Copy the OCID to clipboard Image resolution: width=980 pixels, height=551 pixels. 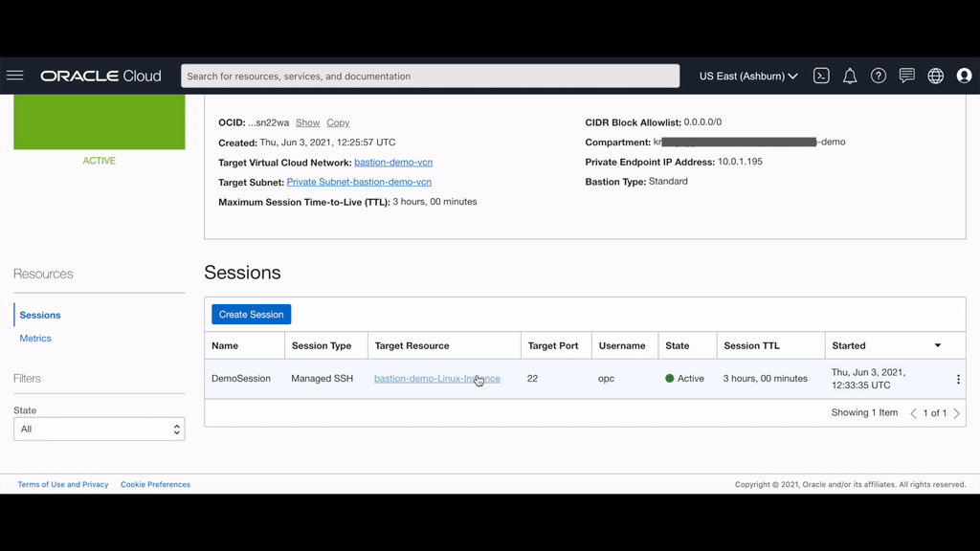(x=338, y=122)
